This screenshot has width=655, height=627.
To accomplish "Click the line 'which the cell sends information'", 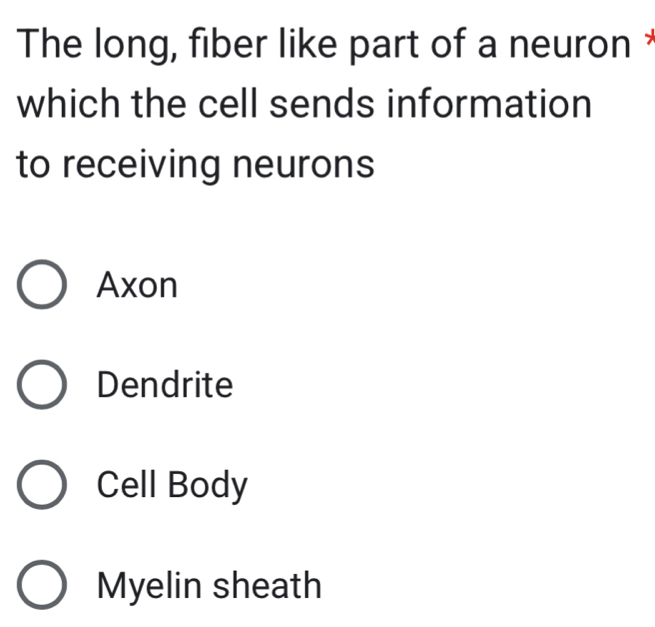I will click(x=304, y=104).
